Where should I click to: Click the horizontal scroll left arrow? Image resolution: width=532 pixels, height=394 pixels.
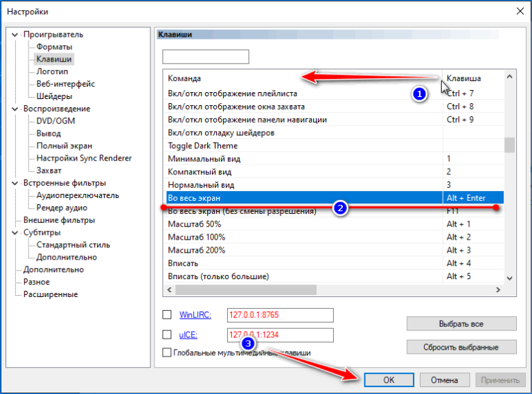tap(169, 290)
